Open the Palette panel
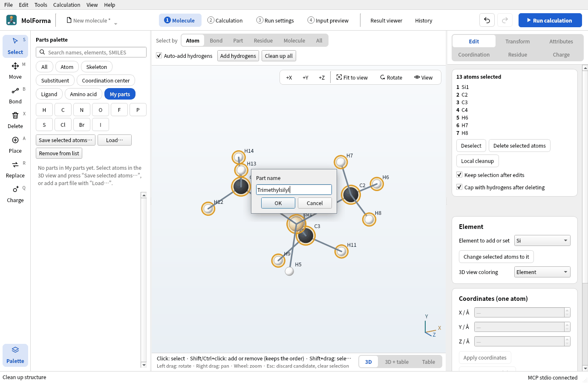This screenshot has width=588, height=383. pos(15,355)
